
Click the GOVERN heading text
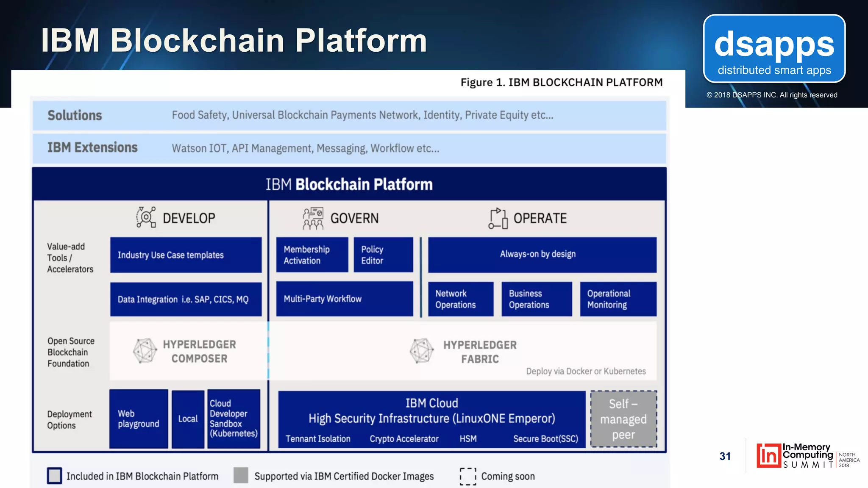(x=354, y=218)
